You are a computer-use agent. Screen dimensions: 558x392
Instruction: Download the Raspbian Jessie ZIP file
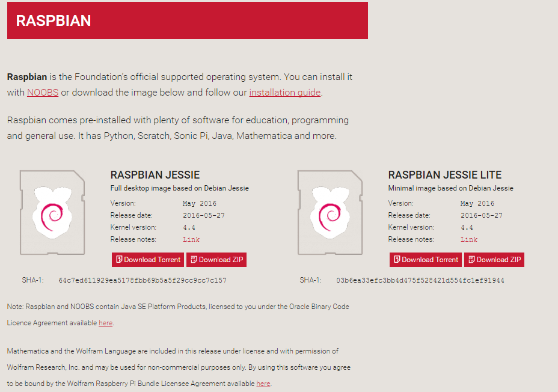pos(216,260)
